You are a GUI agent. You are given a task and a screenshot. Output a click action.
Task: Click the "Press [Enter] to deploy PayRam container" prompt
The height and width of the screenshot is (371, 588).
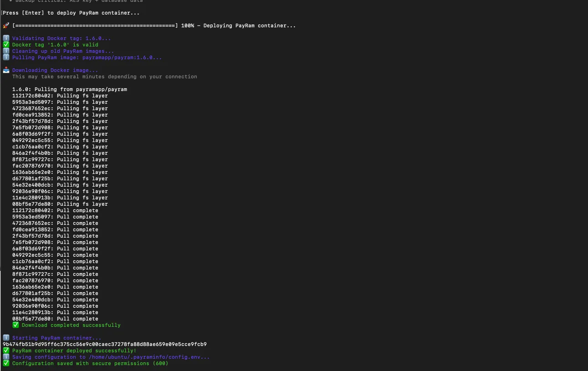pyautogui.click(x=71, y=13)
